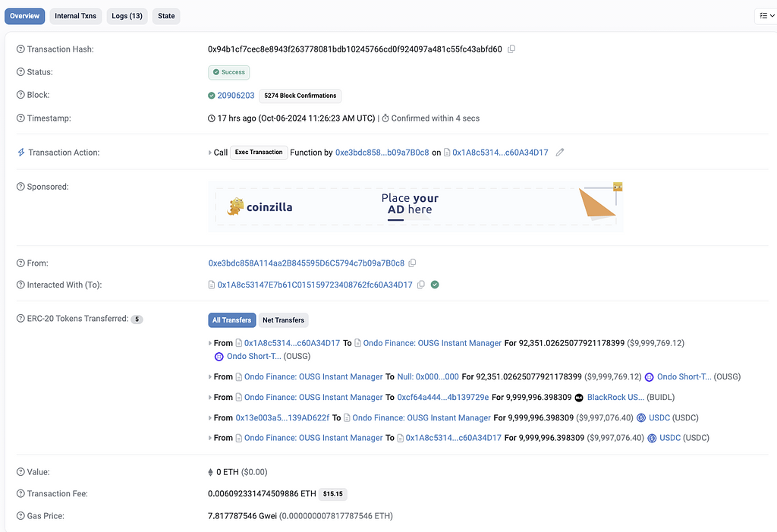The height and width of the screenshot is (532, 777).
Task: Expand the first OUSG token transfer row
Action: click(210, 344)
